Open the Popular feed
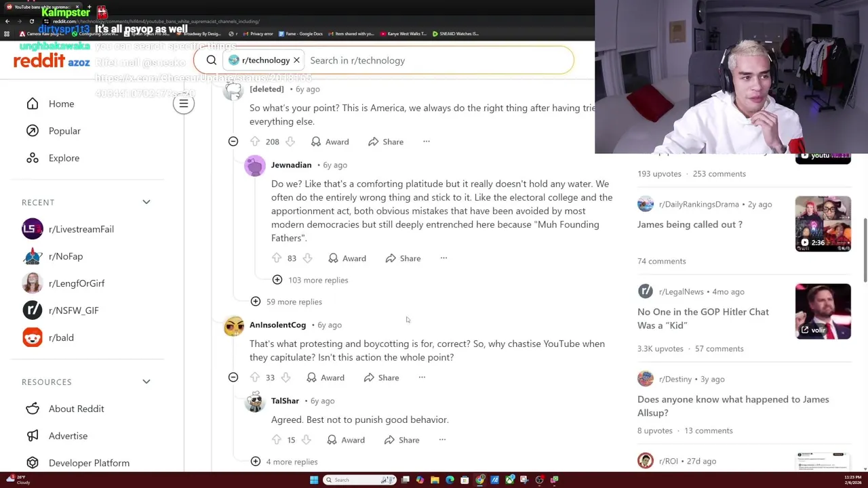868x488 pixels. click(x=64, y=131)
